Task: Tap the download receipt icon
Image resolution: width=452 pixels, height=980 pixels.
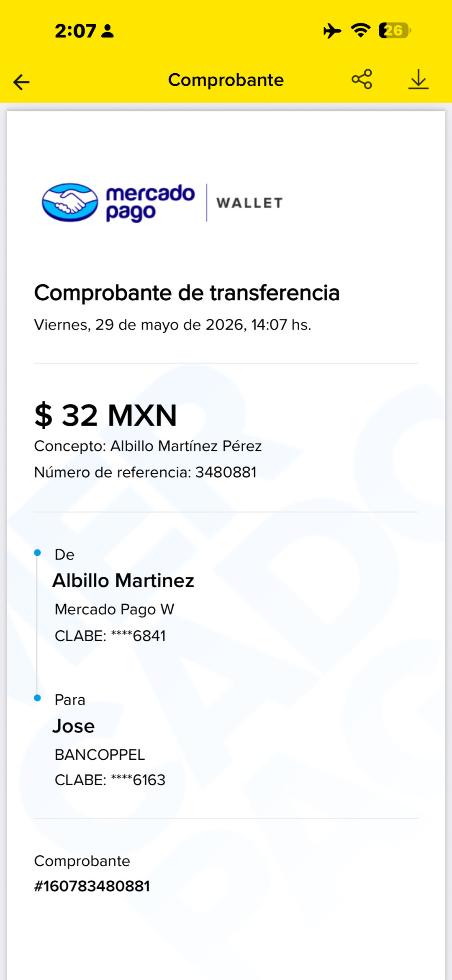Action: pos(419,80)
